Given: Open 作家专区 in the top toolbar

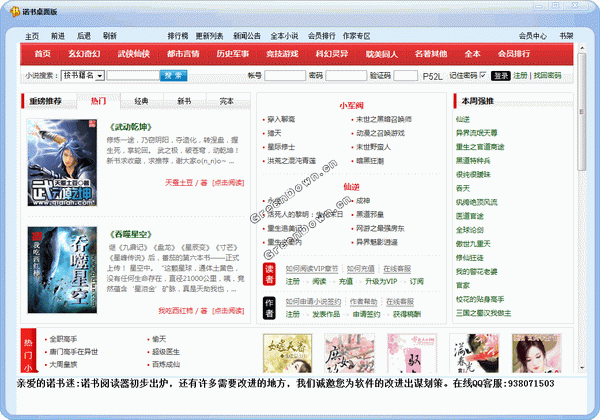Looking at the screenshot, I should coord(357,36).
